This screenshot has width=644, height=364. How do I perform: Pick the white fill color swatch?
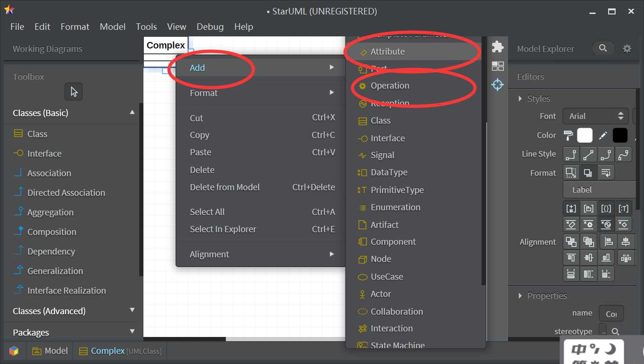coord(585,136)
